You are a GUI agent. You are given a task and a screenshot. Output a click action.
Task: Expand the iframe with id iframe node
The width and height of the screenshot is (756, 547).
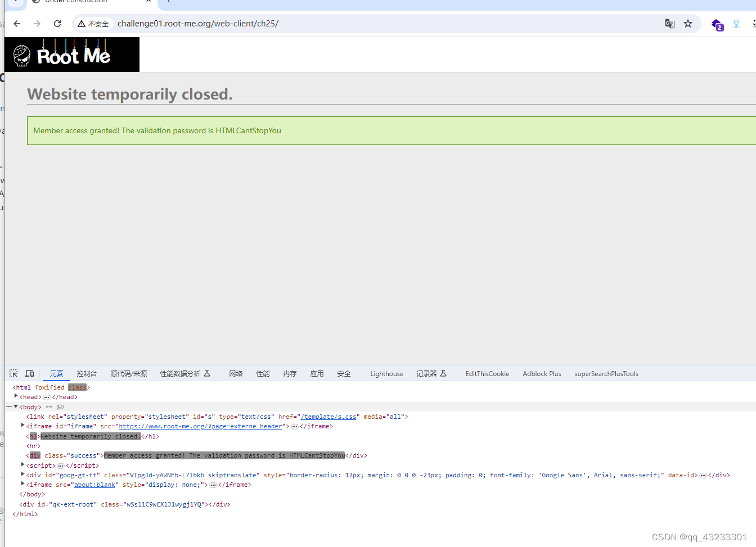pos(23,426)
